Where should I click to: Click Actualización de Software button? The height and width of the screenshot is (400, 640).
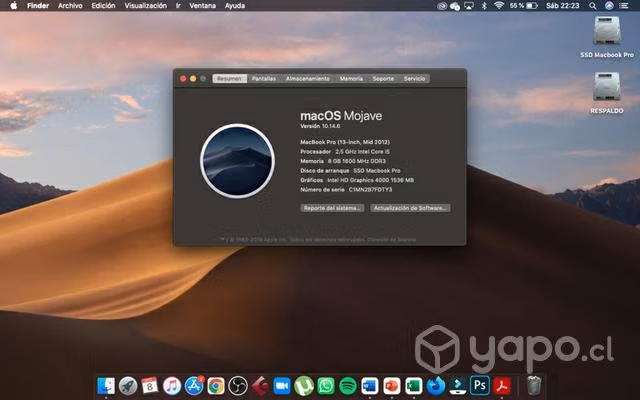(x=410, y=208)
